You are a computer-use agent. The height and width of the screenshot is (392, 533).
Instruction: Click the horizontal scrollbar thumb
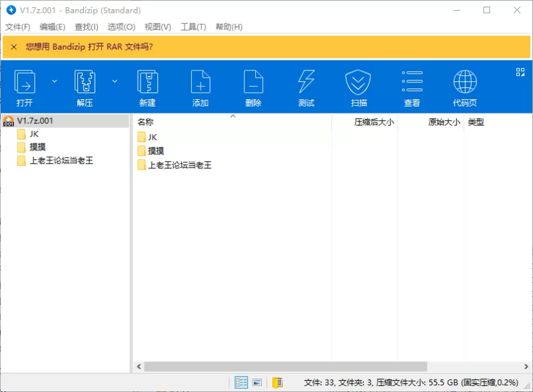click(x=286, y=367)
